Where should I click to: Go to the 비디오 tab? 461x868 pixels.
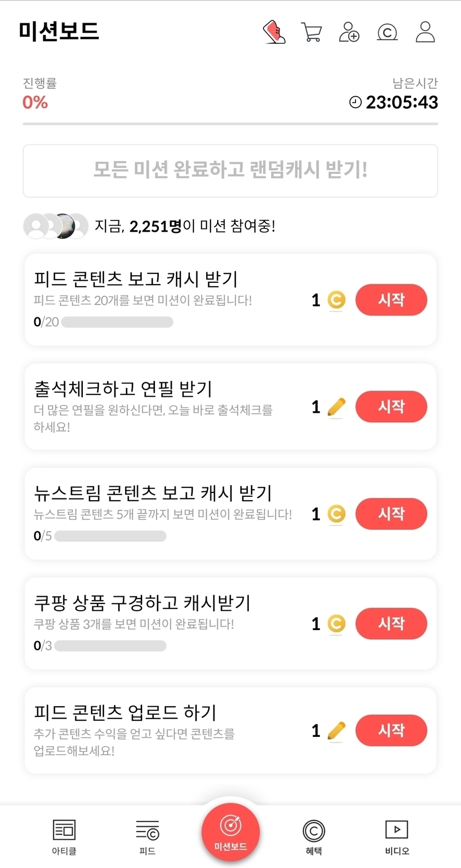coord(397,836)
